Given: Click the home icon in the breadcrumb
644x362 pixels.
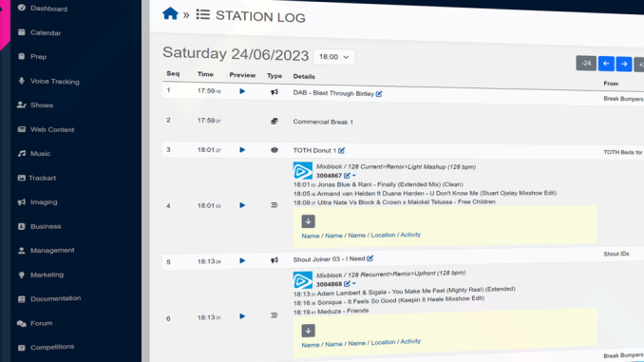Looking at the screenshot, I should (170, 13).
